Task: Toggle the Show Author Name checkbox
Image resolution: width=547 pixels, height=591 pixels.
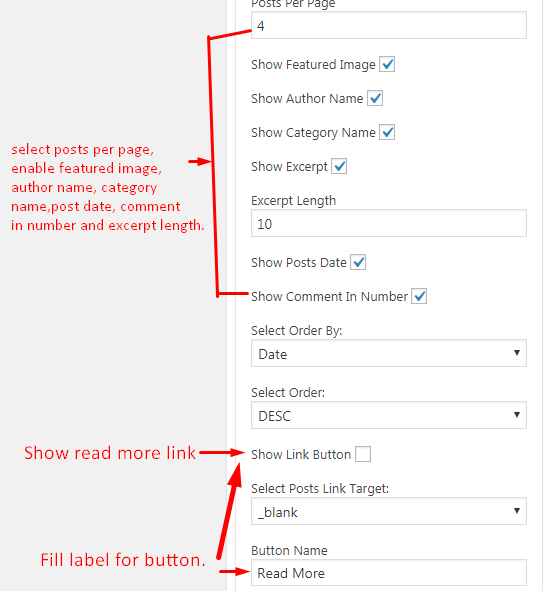Action: 375,98
